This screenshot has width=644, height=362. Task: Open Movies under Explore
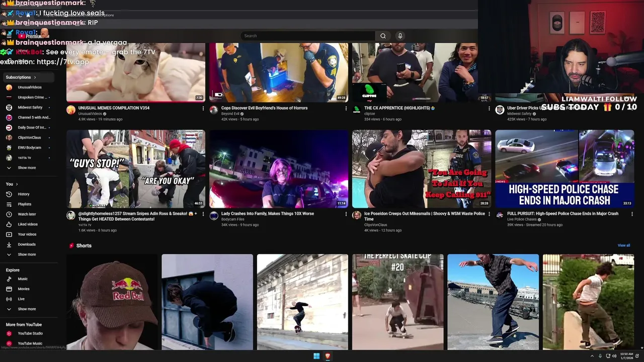click(x=24, y=289)
